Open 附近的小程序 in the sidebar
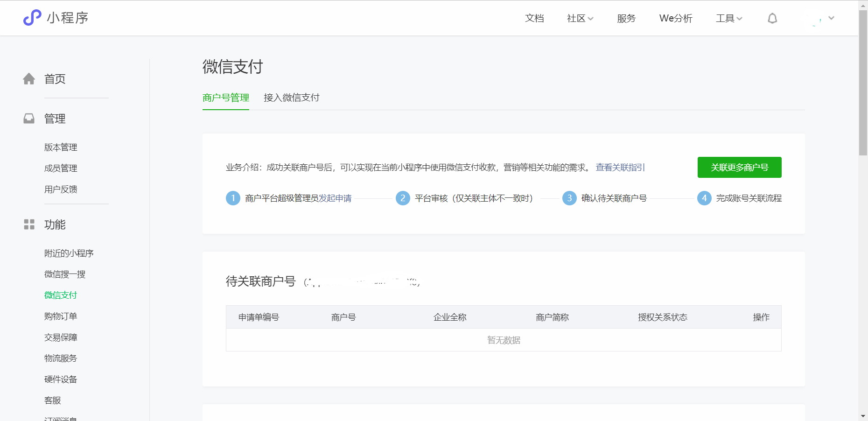The image size is (868, 421). pos(69,253)
